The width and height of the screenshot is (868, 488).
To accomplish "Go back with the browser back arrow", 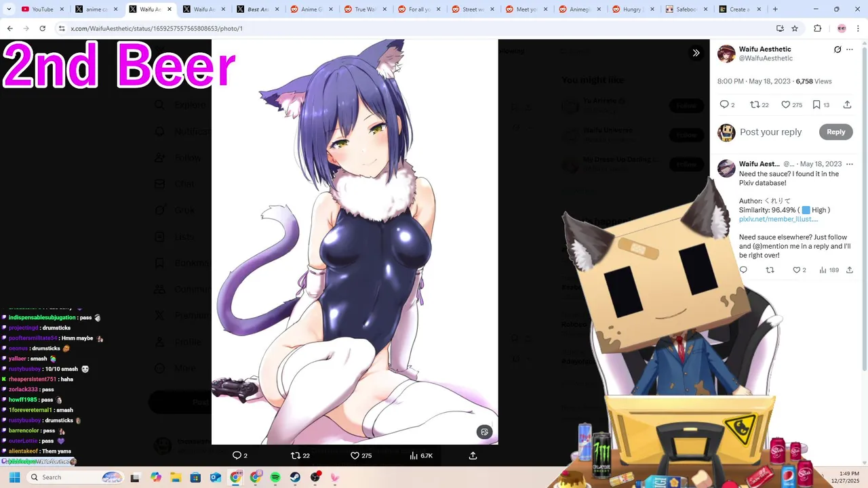I will pos(9,28).
